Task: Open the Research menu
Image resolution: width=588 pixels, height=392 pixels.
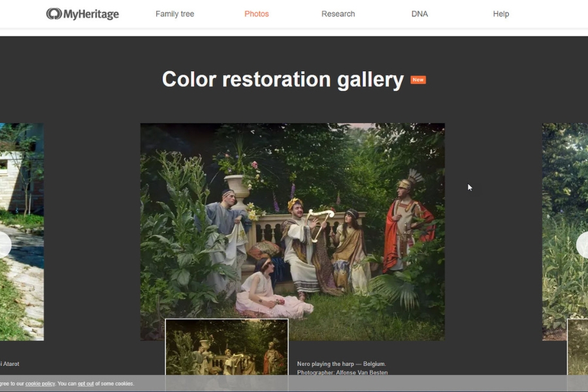Action: [x=338, y=14]
